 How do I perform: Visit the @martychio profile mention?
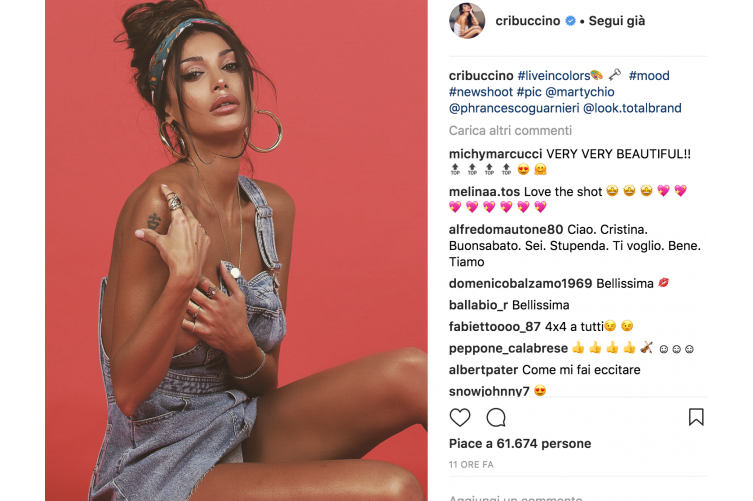point(580,92)
